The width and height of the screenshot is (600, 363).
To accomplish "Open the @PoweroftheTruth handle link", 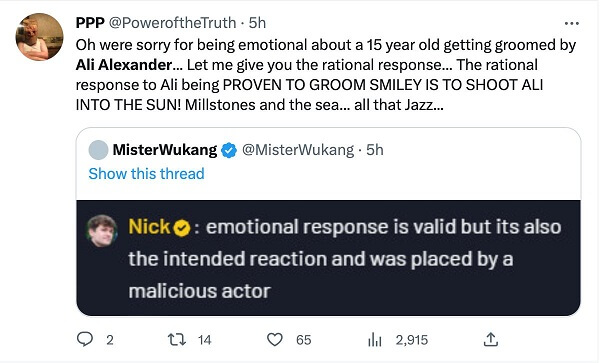I will tap(173, 23).
